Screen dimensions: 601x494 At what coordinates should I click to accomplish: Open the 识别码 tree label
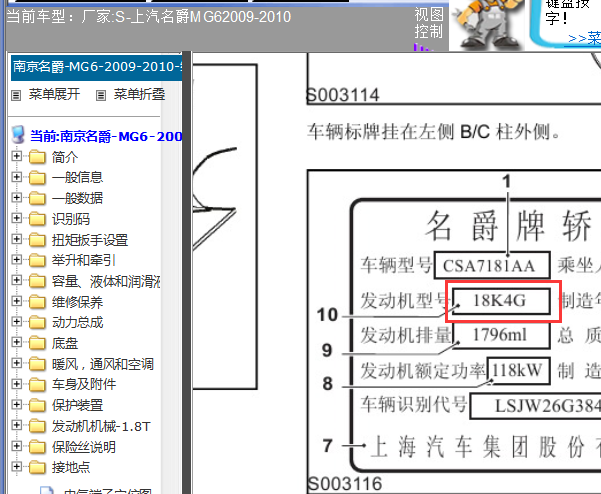pyautogui.click(x=71, y=219)
